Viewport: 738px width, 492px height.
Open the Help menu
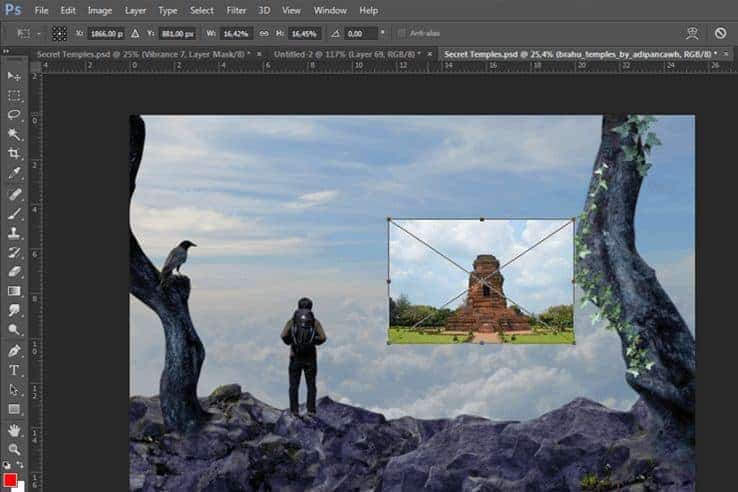click(x=369, y=10)
